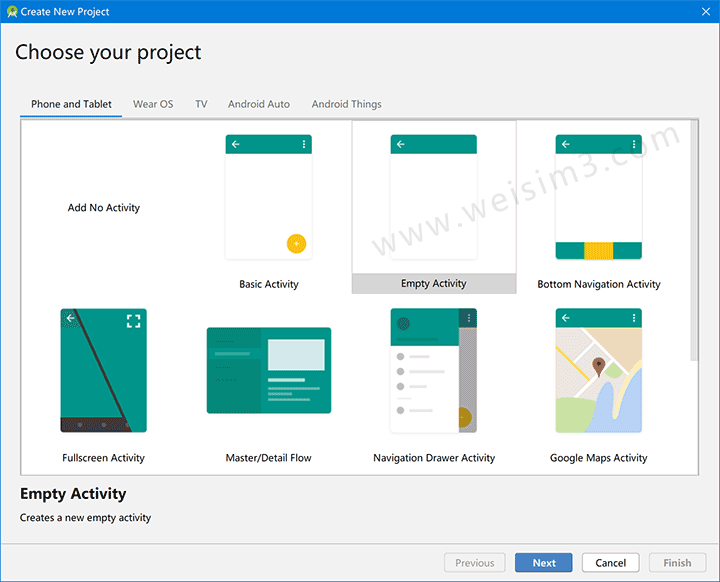
Task: Click the Bottom Navigation Activity label
Action: [599, 284]
